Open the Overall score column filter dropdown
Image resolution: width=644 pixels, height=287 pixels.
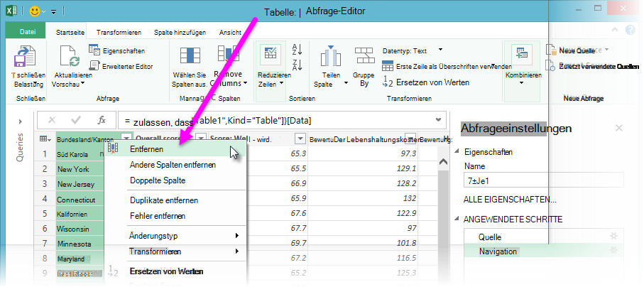click(200, 138)
